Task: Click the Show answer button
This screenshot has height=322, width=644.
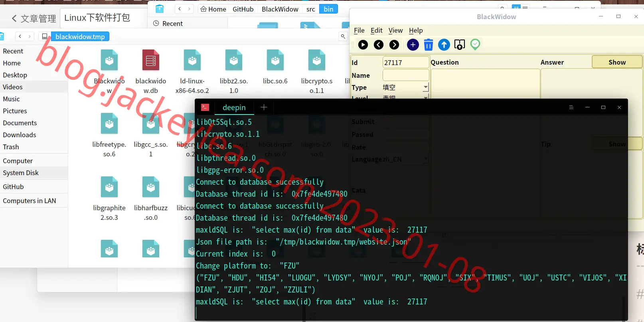Action: pyautogui.click(x=617, y=62)
